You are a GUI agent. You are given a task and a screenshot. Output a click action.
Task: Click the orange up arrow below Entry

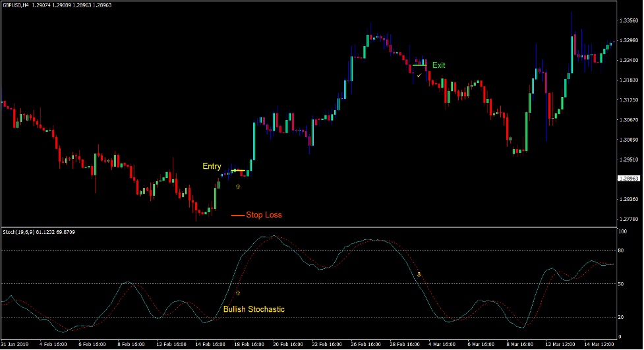[x=238, y=187]
